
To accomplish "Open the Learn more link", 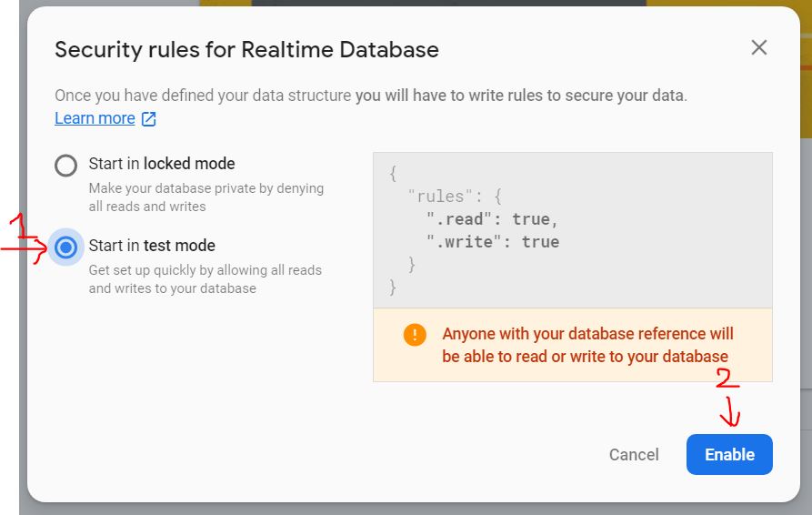I will (95, 118).
